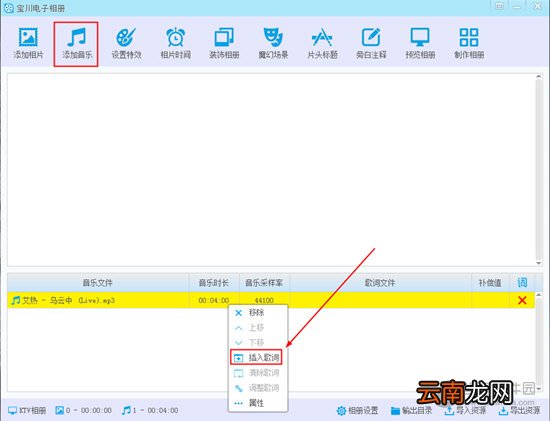Open the 添加相片 add photo tool
550x421 pixels.
click(28, 44)
